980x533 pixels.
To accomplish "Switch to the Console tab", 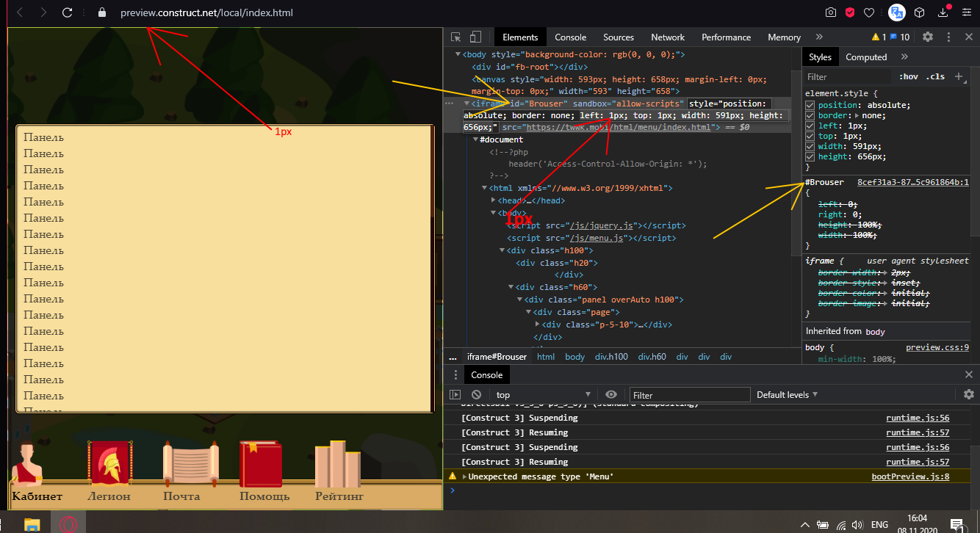I will pos(570,37).
